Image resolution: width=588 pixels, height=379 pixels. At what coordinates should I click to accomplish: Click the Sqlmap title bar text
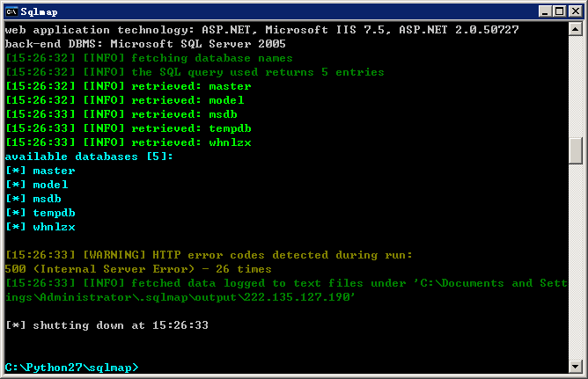coord(39,12)
